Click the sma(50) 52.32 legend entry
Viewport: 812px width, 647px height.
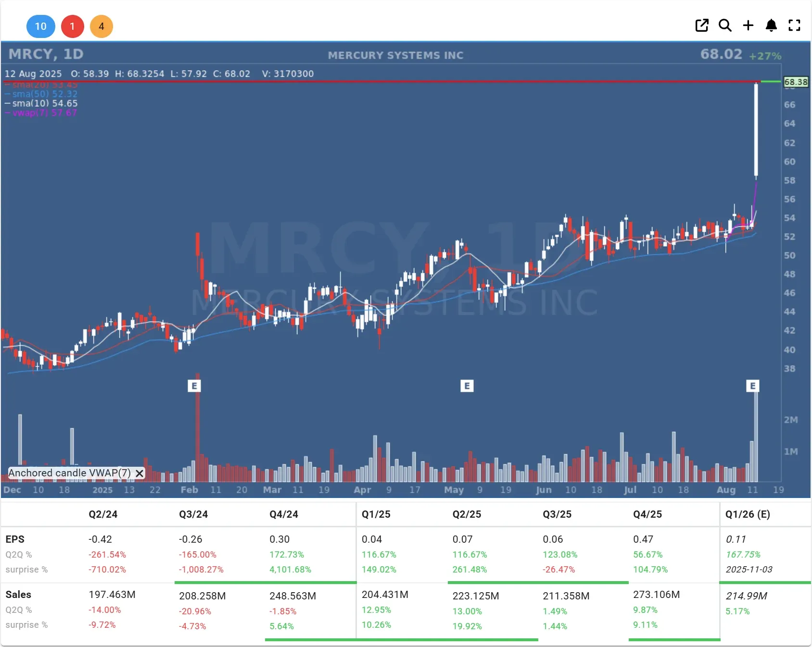tap(41, 94)
